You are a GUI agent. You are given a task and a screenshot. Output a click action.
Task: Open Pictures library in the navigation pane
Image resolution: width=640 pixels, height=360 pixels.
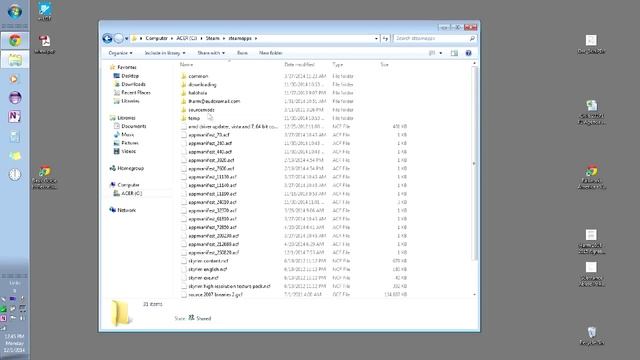tap(130, 143)
